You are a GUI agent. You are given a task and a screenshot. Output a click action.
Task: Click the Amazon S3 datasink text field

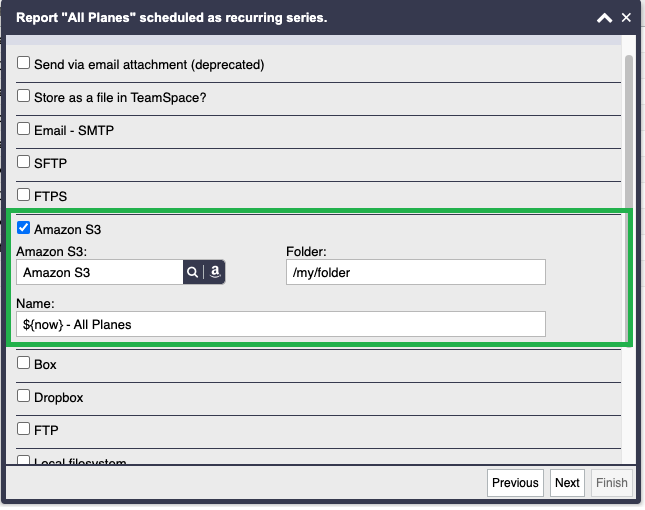[100, 272]
